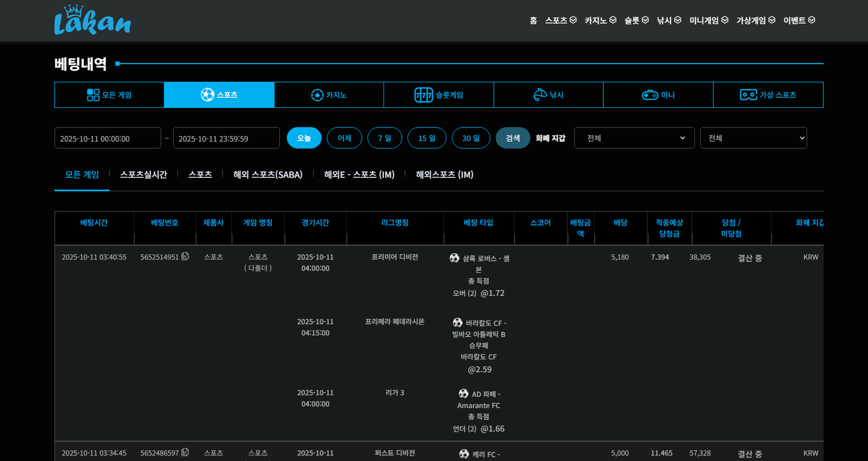This screenshot has height=461, width=868.
Task: Copy bet number 5652486597 with copy icon
Action: (185, 452)
